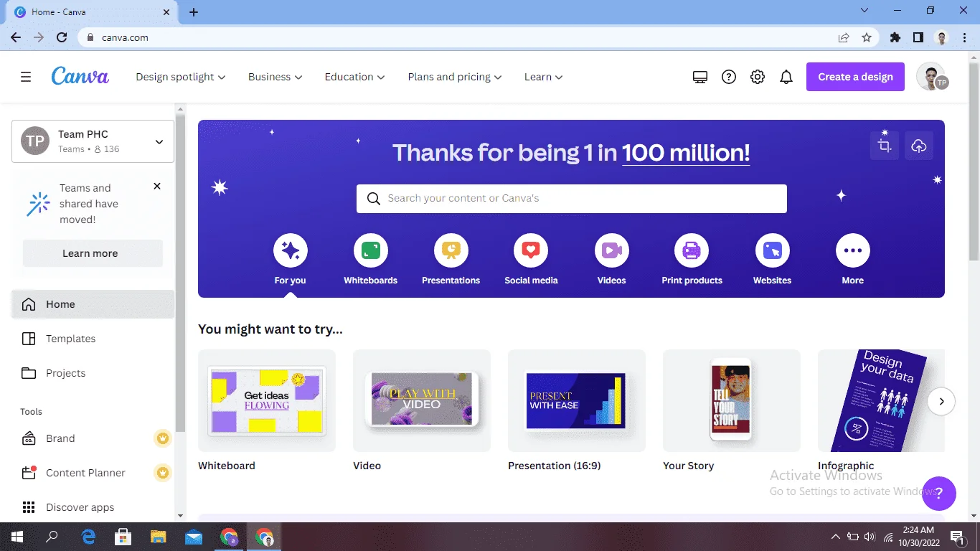Open Content Planner in the sidebar
This screenshot has height=551, width=980.
click(93, 473)
